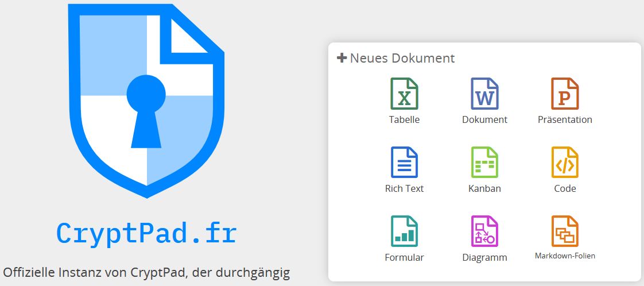
Task: Click the "Diagramm" text label
Action: click(484, 257)
